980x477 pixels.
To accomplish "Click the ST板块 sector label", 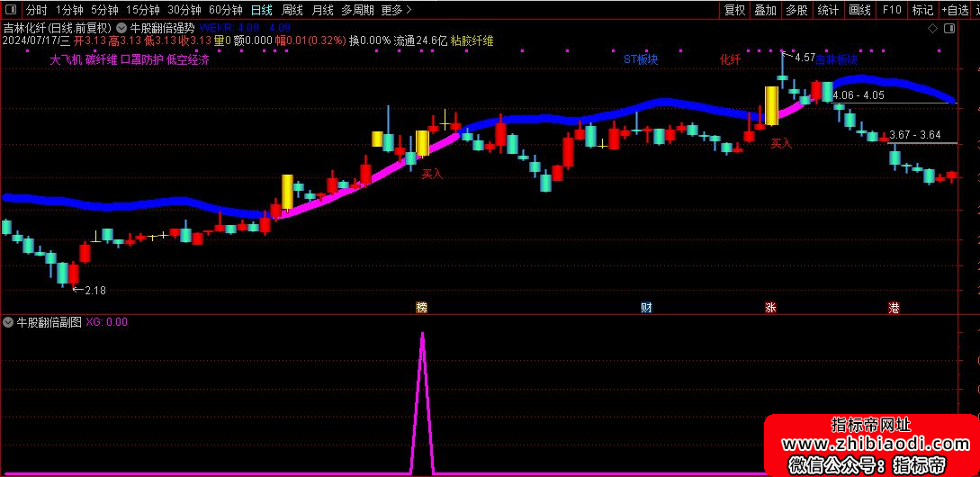I will pos(641,59).
